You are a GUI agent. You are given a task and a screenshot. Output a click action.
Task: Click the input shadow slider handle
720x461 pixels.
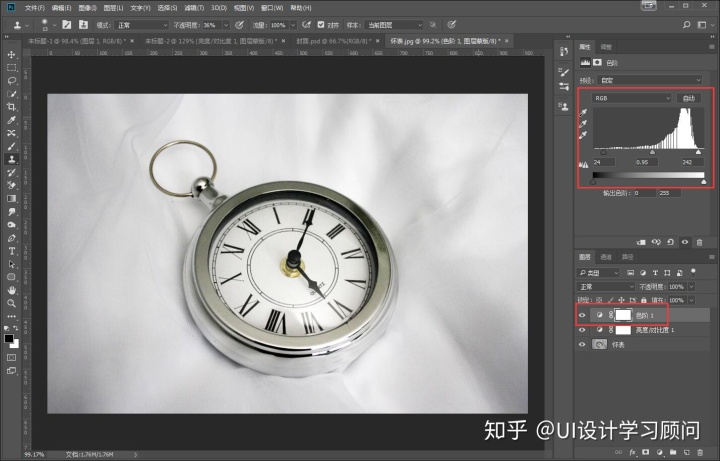click(x=603, y=152)
